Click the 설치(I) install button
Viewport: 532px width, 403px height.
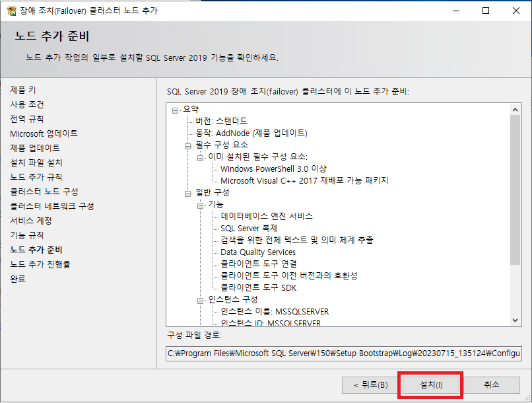point(431,385)
